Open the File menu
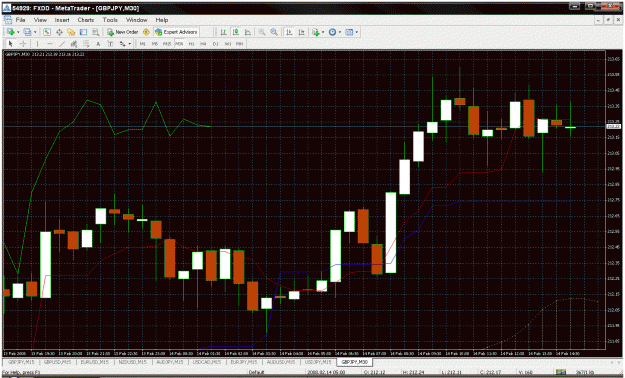The image size is (625, 378). (x=20, y=20)
